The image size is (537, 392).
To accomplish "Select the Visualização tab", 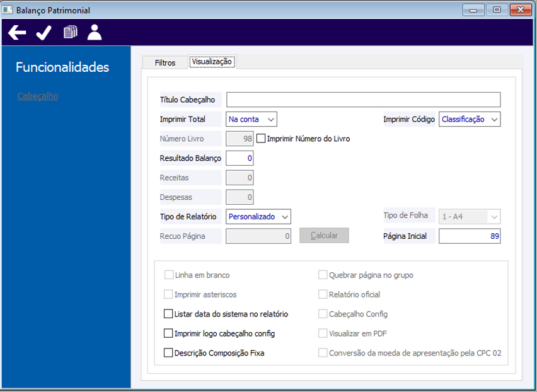I will pyautogui.click(x=212, y=62).
